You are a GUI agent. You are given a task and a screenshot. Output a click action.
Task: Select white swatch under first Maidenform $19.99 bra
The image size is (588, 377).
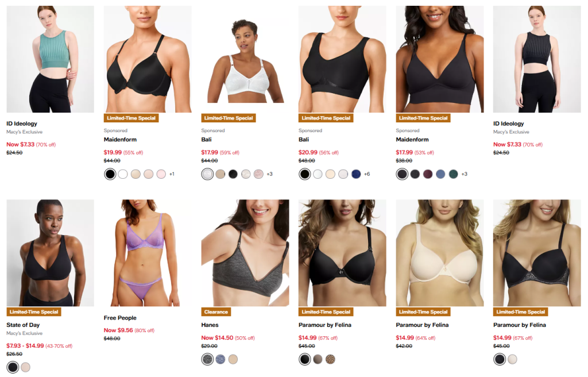pos(123,174)
